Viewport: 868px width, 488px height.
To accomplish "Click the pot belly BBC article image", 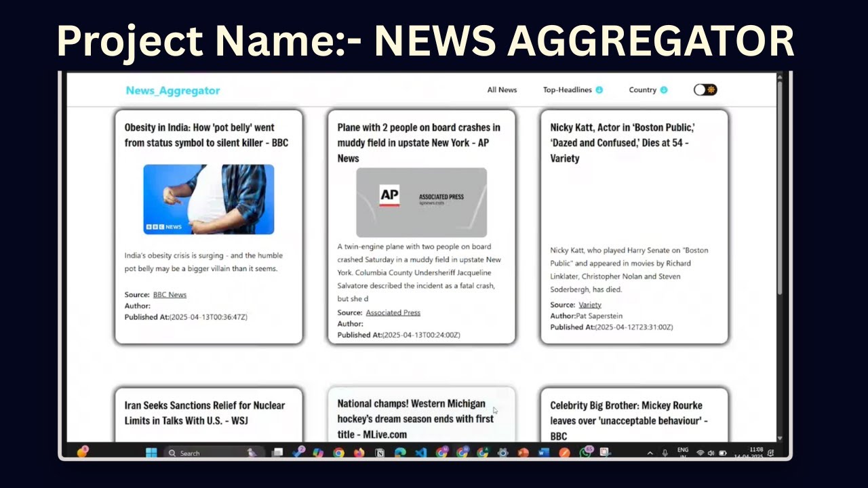I will [209, 199].
